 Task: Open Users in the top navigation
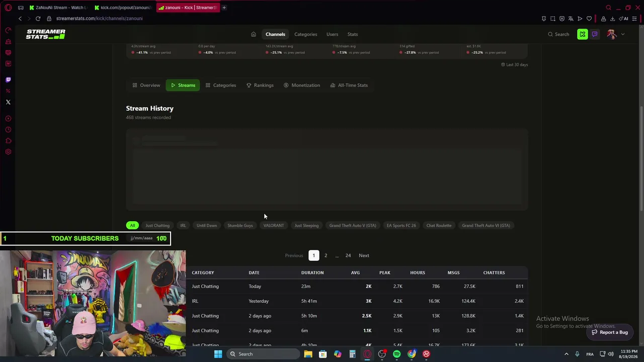coord(332,34)
